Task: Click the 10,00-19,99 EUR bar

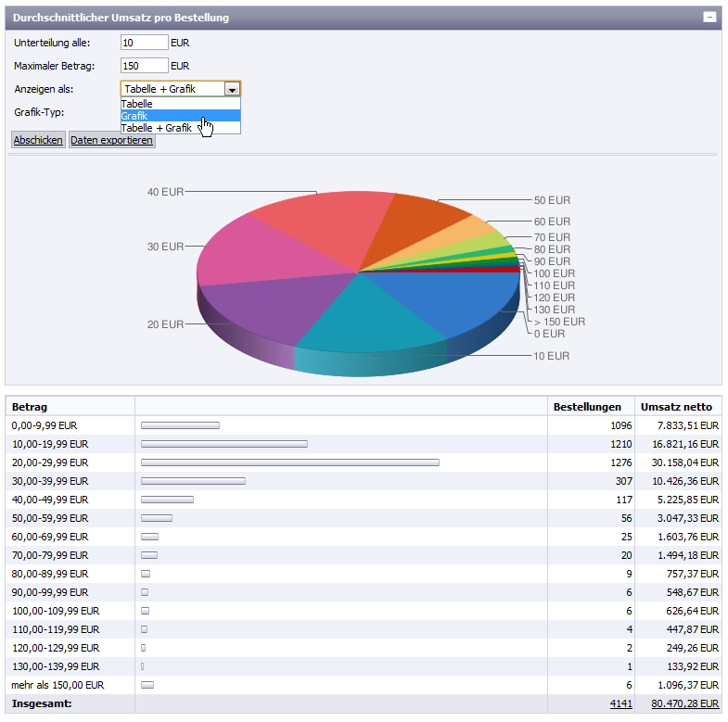Action: tap(224, 444)
